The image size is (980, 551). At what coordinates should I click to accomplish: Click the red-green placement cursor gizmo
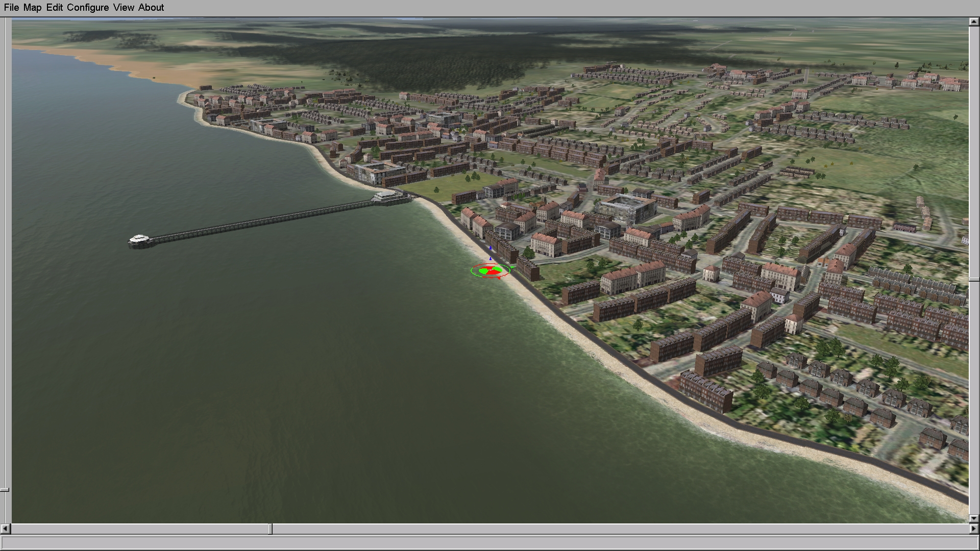tap(490, 271)
